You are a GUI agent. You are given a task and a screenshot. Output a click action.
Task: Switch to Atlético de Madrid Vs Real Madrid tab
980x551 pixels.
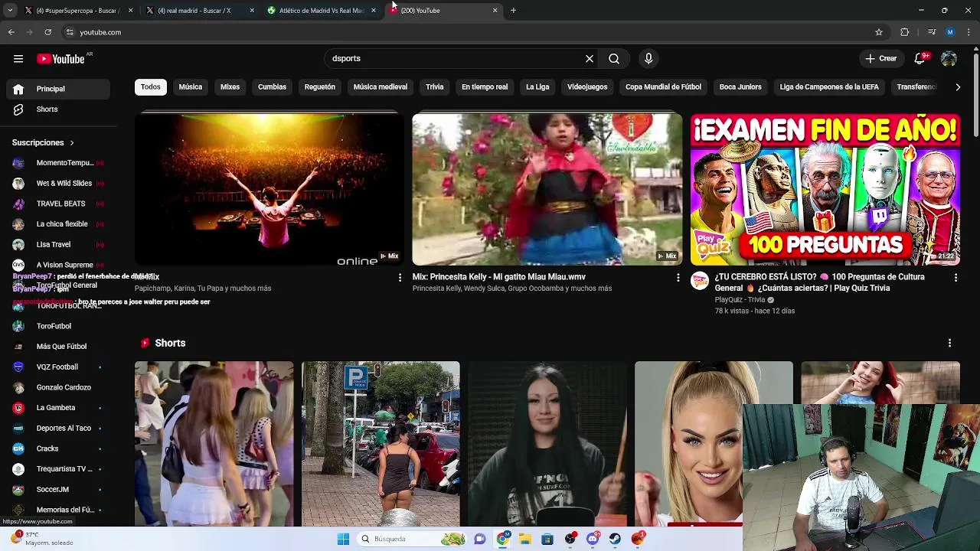320,11
